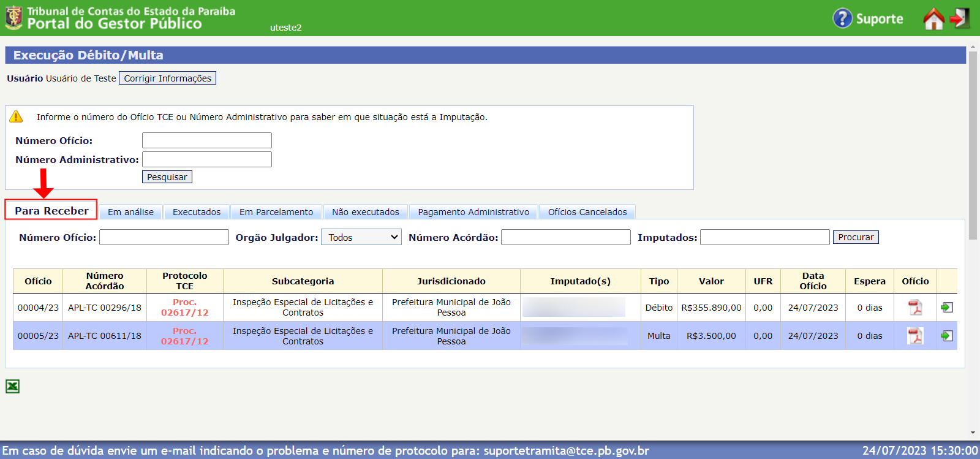Click the Data Ofício column header
Viewport: 980px width, 459px height.
click(x=813, y=281)
